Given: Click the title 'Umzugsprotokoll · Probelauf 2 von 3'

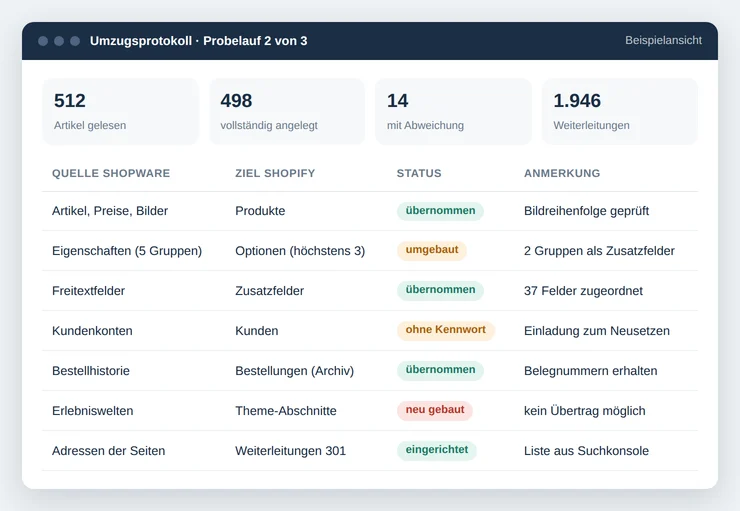Looking at the screenshot, I should (x=198, y=41).
